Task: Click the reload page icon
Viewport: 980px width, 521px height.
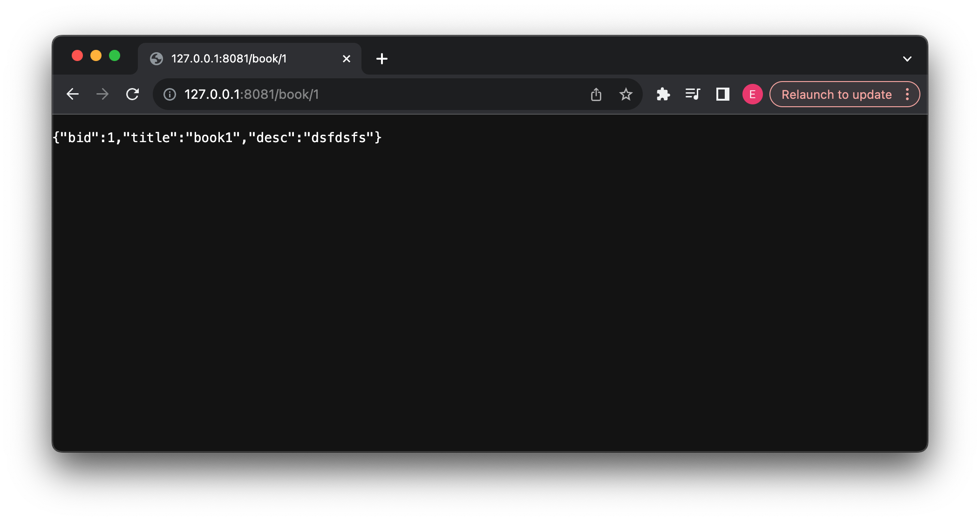Action: click(x=132, y=94)
